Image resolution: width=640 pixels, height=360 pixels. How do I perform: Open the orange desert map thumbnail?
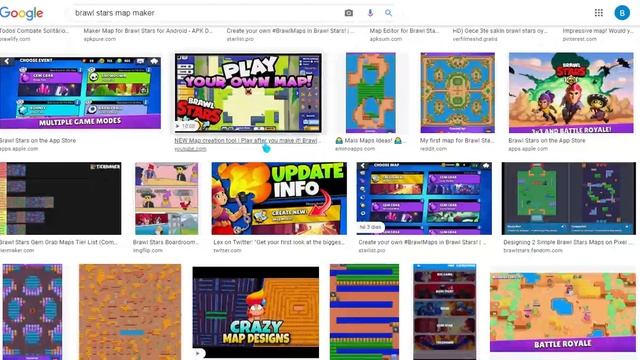point(130,312)
